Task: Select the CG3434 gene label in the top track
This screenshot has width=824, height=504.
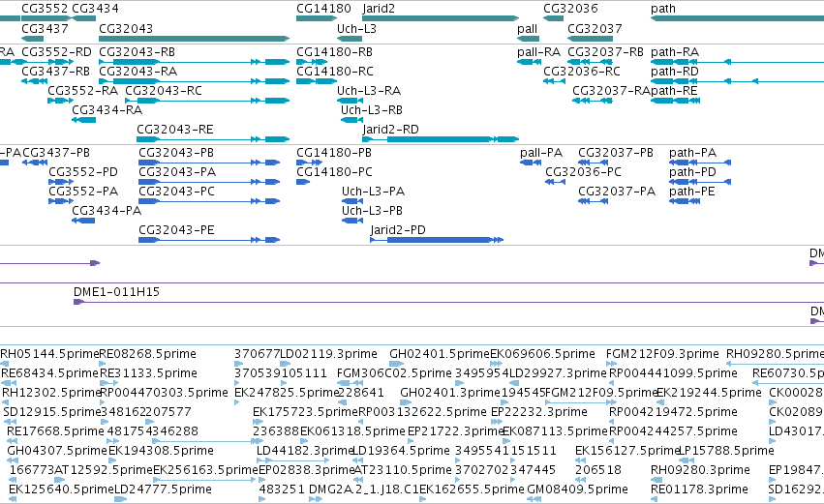Action: coord(95,9)
